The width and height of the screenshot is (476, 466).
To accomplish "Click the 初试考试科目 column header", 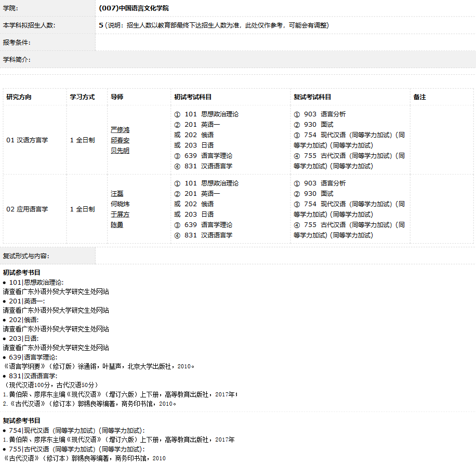I will coord(193,97).
